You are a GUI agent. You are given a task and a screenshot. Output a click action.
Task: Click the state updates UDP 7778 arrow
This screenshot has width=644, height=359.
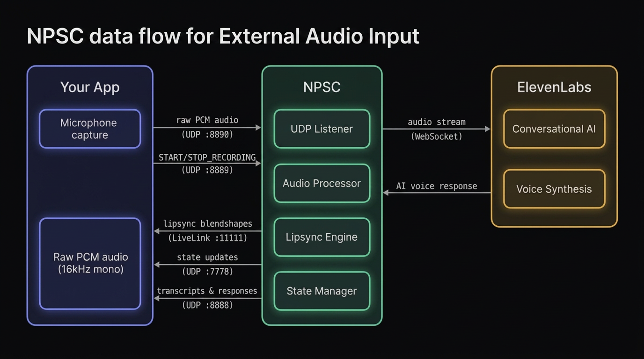point(207,264)
